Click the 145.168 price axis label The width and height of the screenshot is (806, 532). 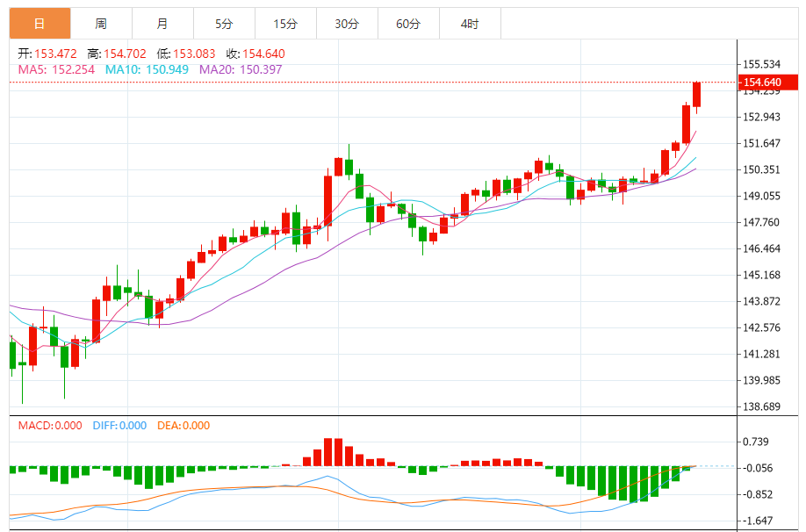click(762, 275)
